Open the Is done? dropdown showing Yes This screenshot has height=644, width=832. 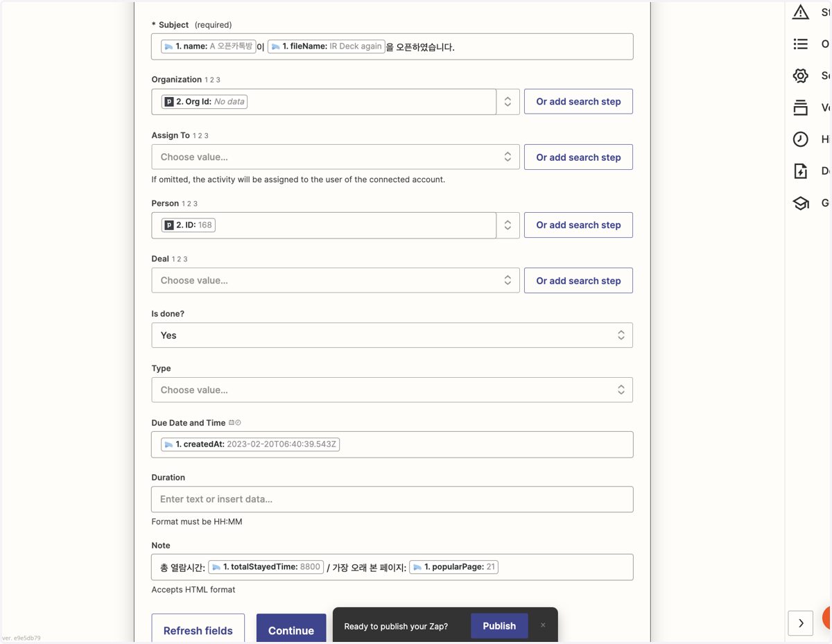pyautogui.click(x=392, y=336)
